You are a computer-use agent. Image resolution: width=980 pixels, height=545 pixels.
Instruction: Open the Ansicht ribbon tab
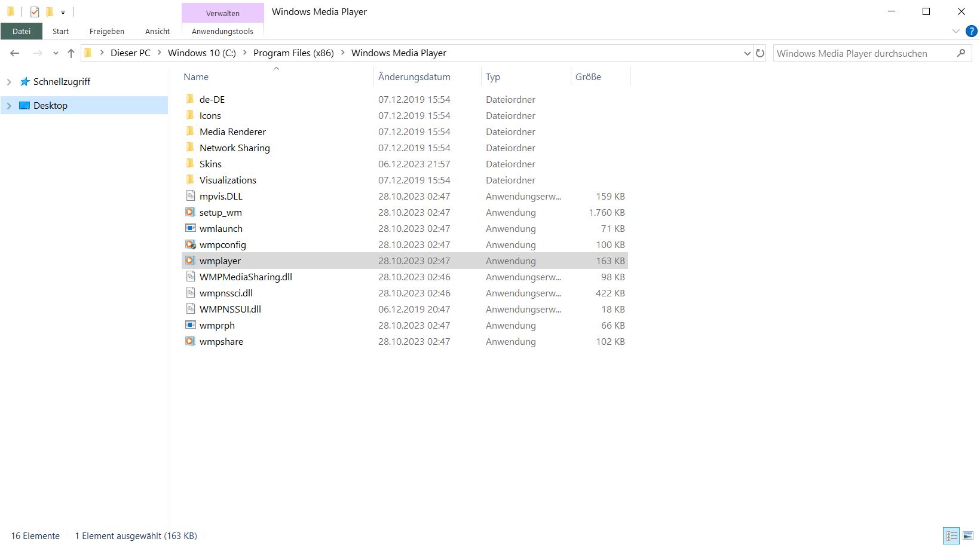[158, 31]
